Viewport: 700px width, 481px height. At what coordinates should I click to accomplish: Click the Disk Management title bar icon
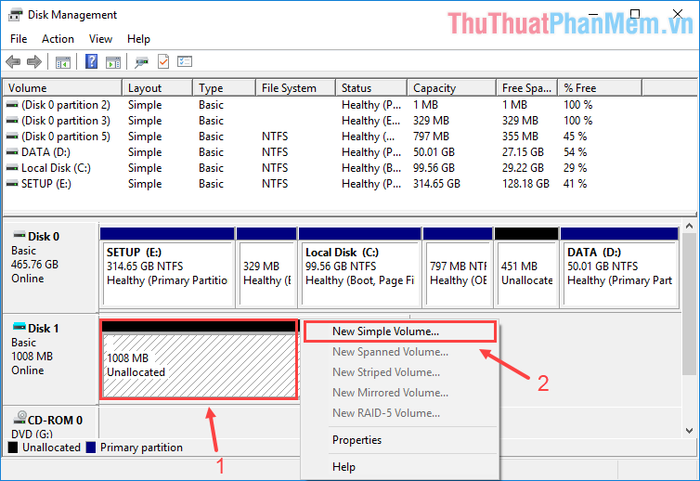click(15, 15)
